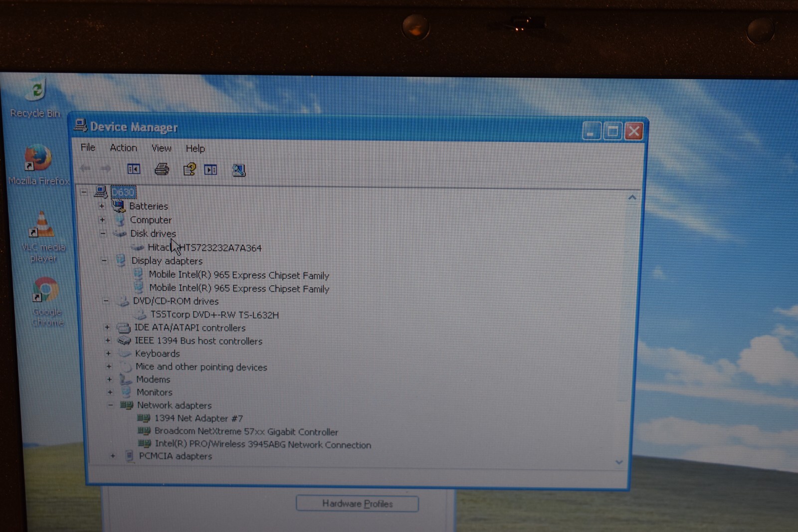Image resolution: width=798 pixels, height=532 pixels.
Task: Click the IDE ATA/ATAPI controllers icon
Action: pyautogui.click(x=124, y=328)
